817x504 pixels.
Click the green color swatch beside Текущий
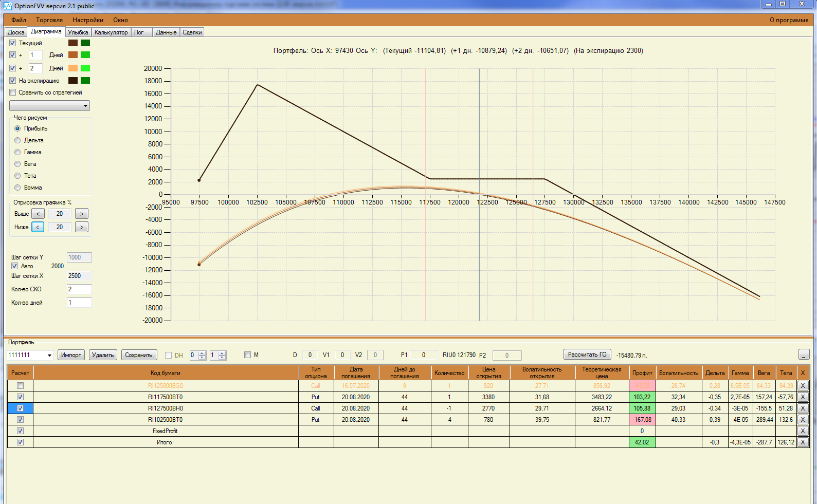coord(85,43)
